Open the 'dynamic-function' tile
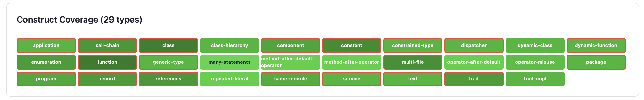The height and width of the screenshot is (100, 644). 596,46
